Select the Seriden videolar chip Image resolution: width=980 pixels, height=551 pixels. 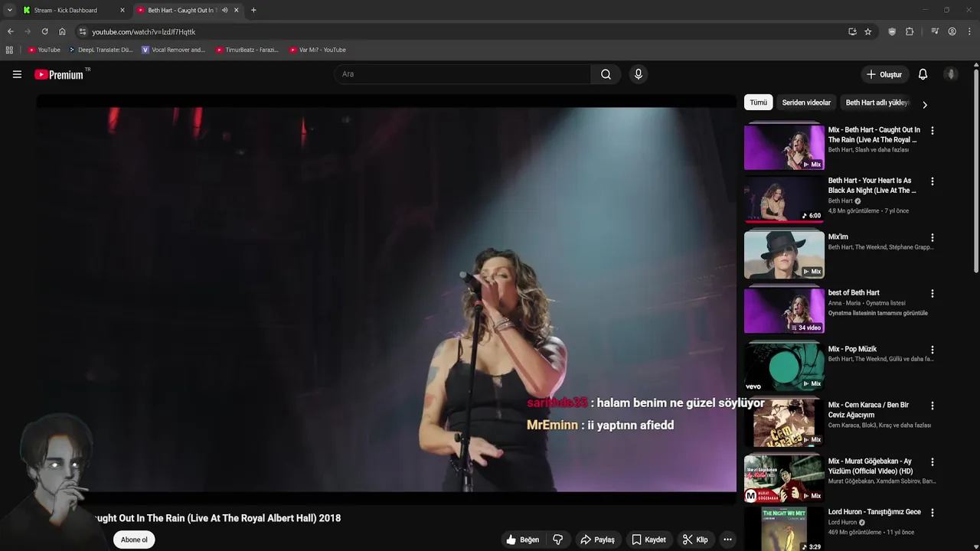tap(806, 103)
